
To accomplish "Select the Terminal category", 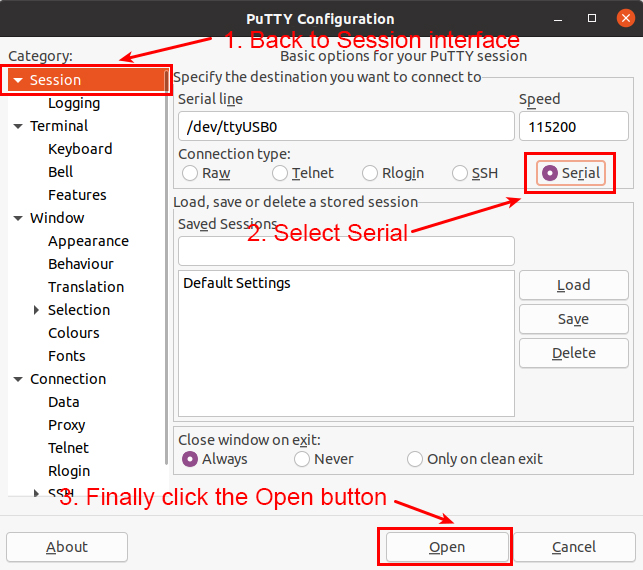I will point(59,126).
